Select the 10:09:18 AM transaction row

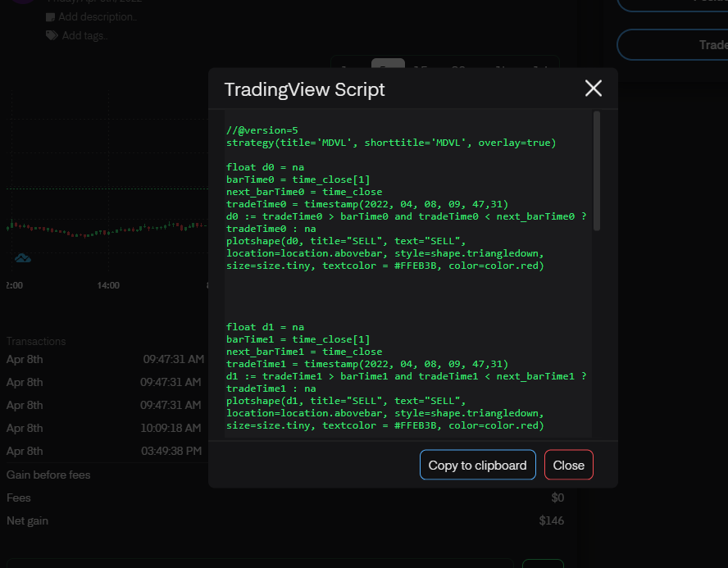[104, 428]
